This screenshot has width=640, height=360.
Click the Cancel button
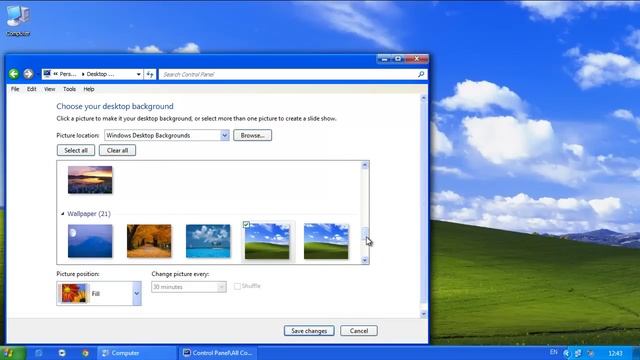point(359,331)
